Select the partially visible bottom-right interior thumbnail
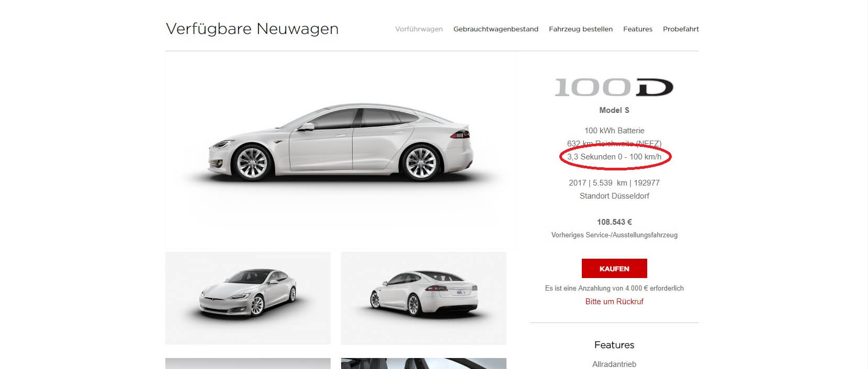 click(423, 363)
